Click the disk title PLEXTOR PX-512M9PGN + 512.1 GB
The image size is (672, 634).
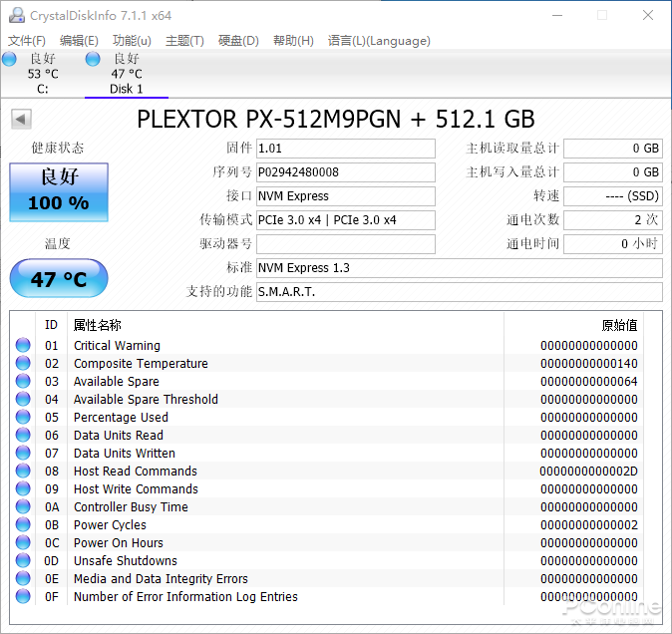pos(336,119)
